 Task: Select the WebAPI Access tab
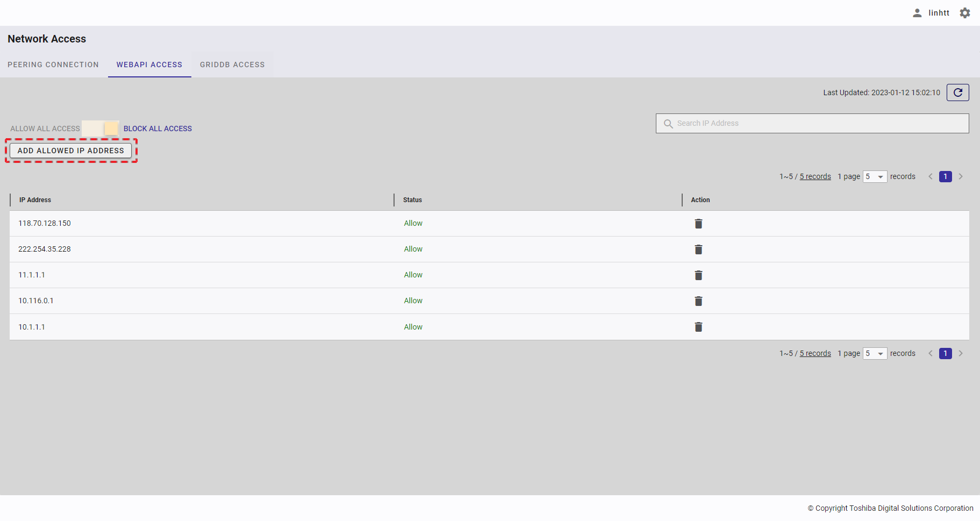(x=149, y=65)
